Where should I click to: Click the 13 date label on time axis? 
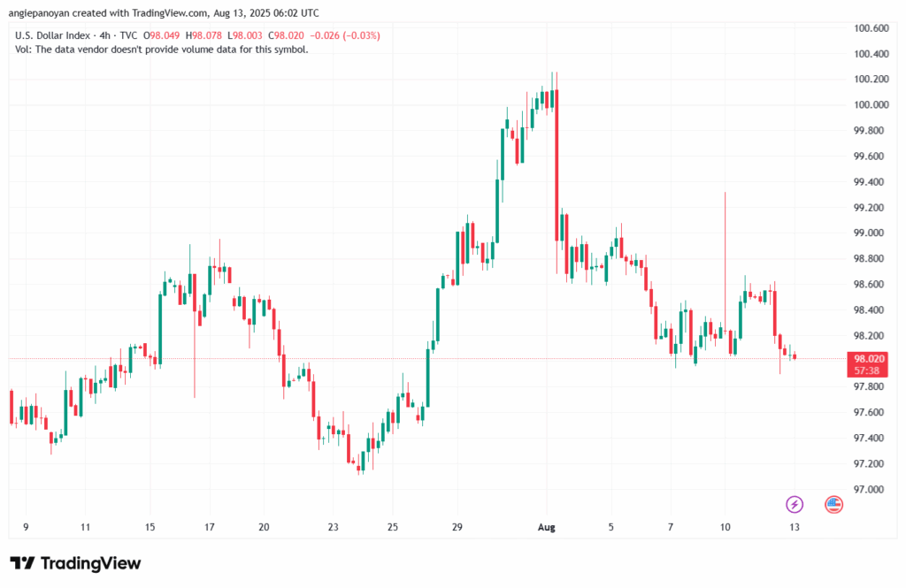point(795,527)
